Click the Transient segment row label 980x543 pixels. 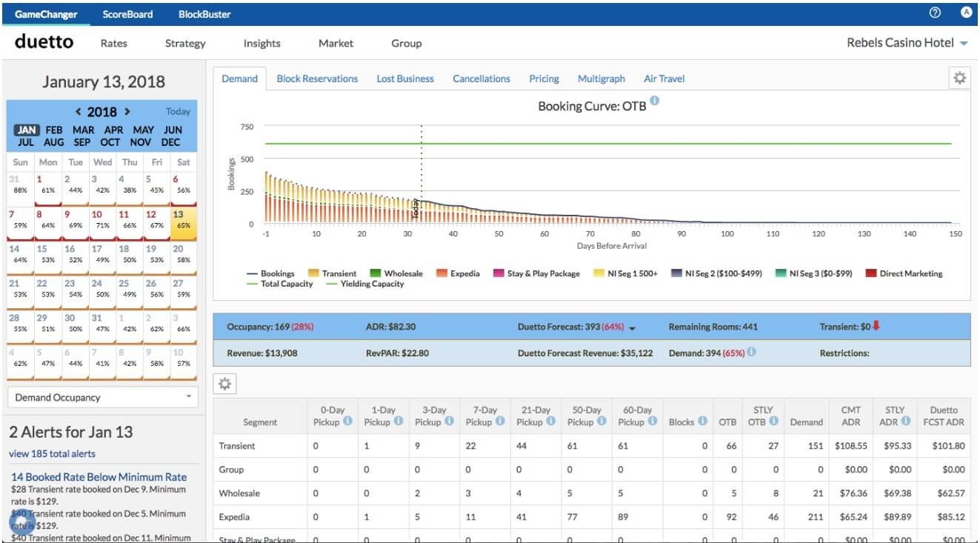click(237, 446)
